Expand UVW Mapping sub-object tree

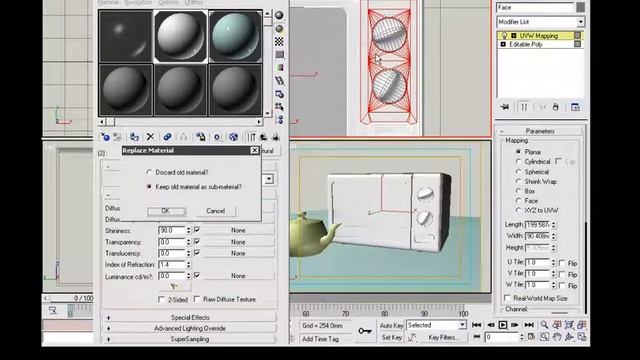tap(513, 36)
